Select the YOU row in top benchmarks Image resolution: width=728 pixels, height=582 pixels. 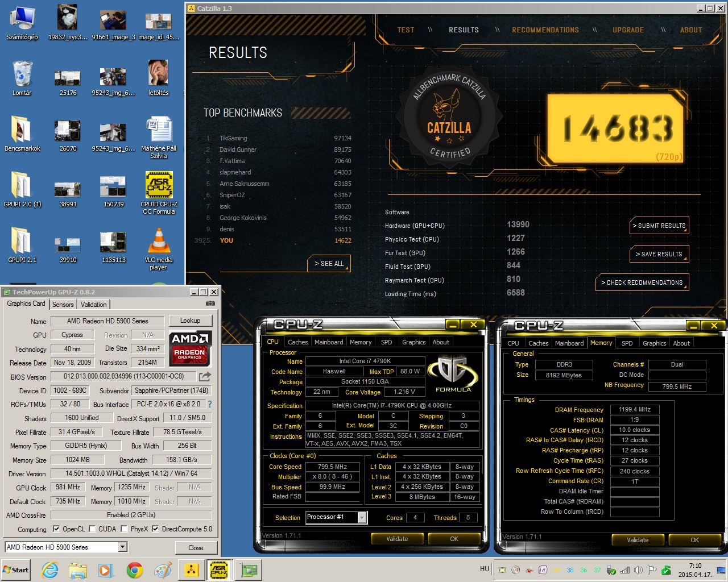pos(274,240)
